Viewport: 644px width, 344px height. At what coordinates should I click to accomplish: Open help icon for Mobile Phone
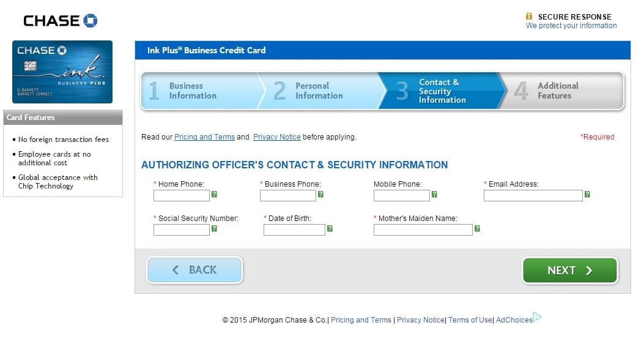[x=434, y=195]
